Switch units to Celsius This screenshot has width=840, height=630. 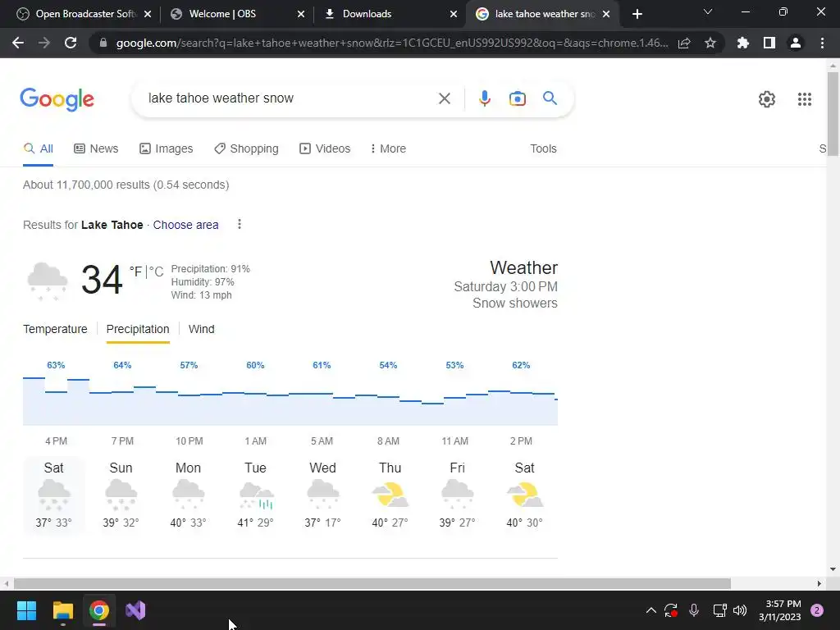point(157,272)
